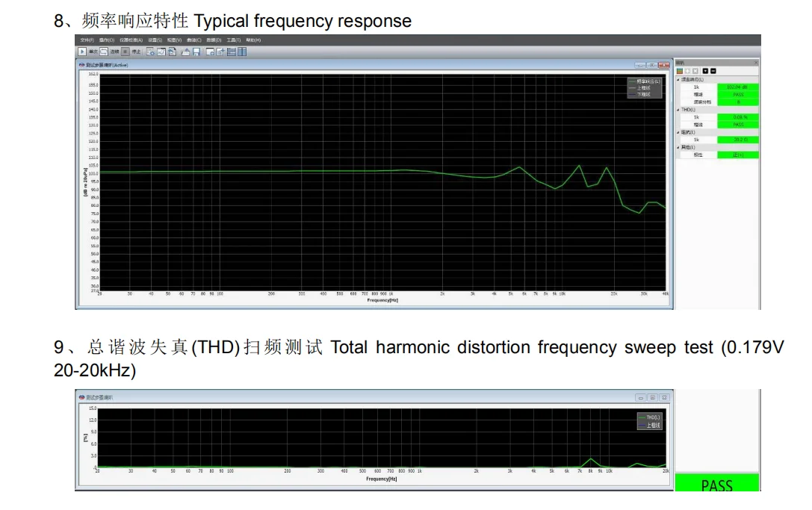
Task: Click the add panel icon with plus sign
Action: 220,52
